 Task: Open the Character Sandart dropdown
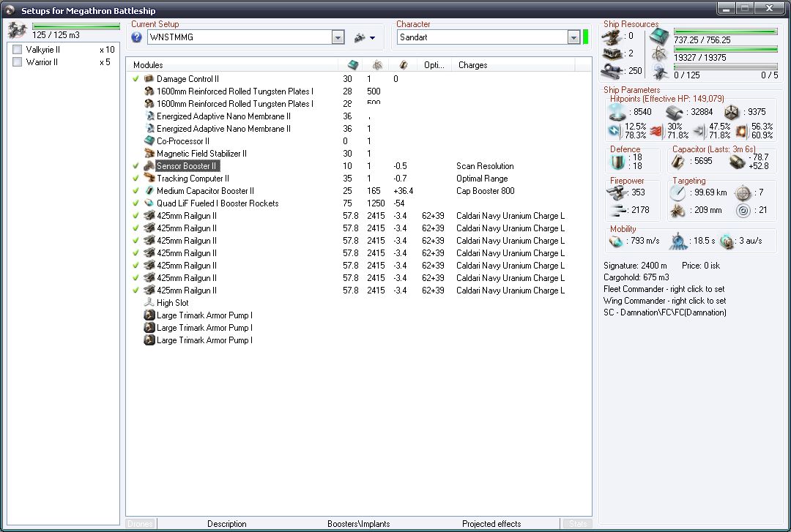click(x=573, y=37)
